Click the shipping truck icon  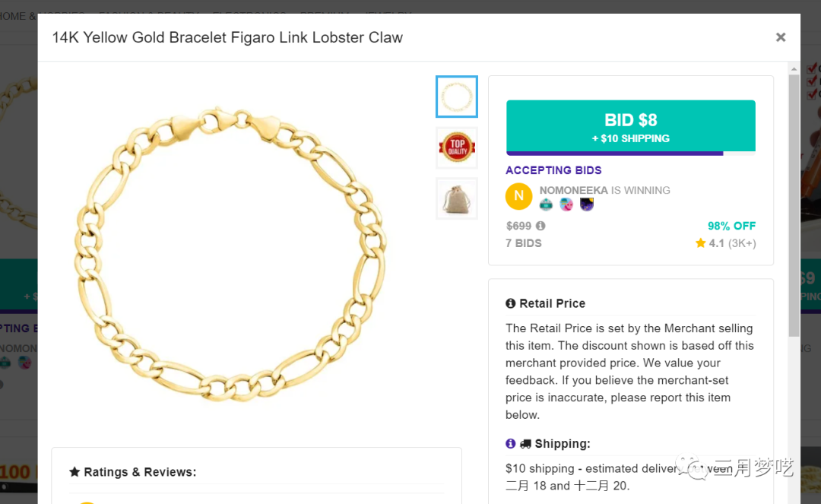(x=525, y=443)
